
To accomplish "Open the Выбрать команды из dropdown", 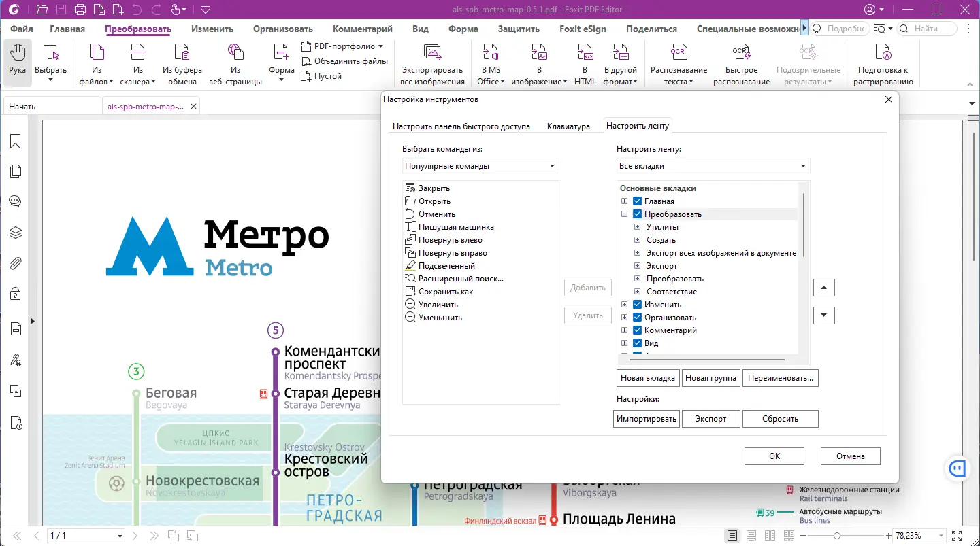I will (480, 166).
